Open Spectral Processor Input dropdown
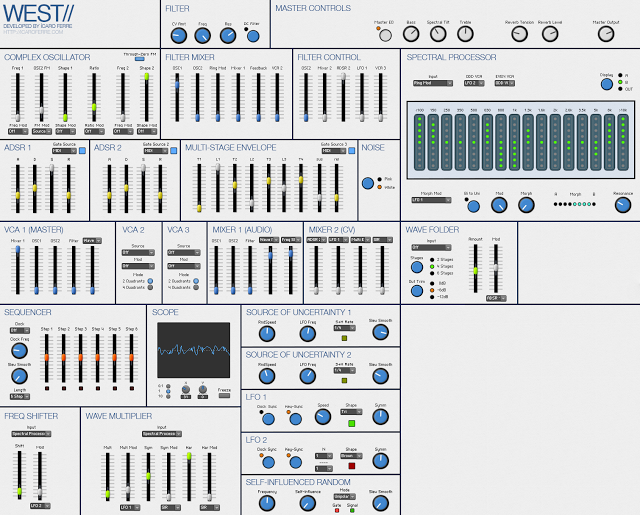 433,83
